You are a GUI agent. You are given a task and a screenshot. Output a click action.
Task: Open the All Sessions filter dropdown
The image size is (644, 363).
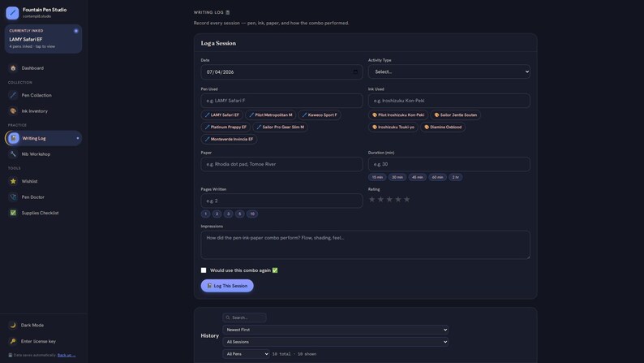336,342
